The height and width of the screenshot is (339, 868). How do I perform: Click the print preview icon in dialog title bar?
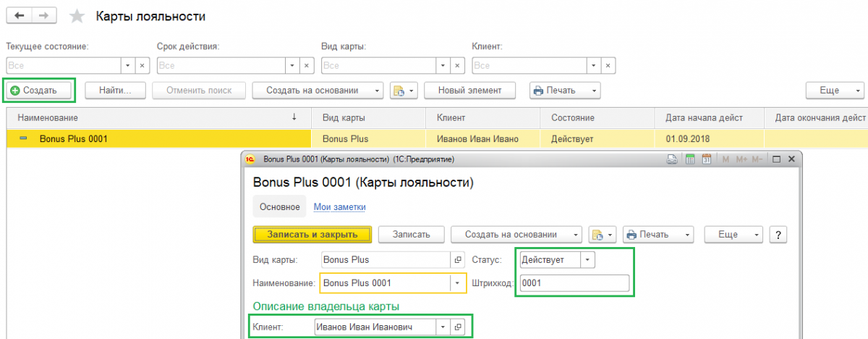click(672, 159)
